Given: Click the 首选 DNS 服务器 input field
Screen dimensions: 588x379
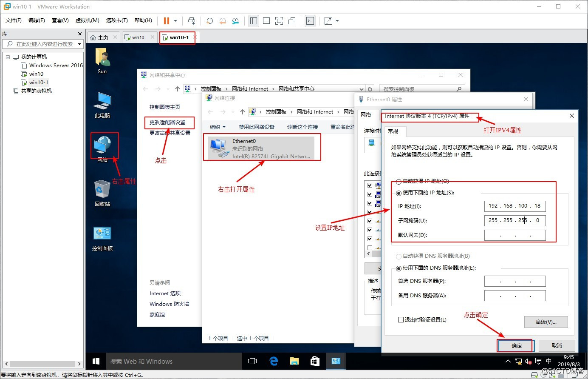Looking at the screenshot, I should click(515, 281).
